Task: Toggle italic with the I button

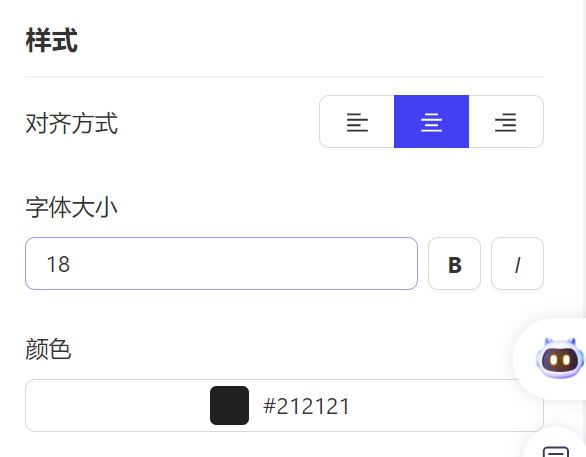Action: coord(517,264)
